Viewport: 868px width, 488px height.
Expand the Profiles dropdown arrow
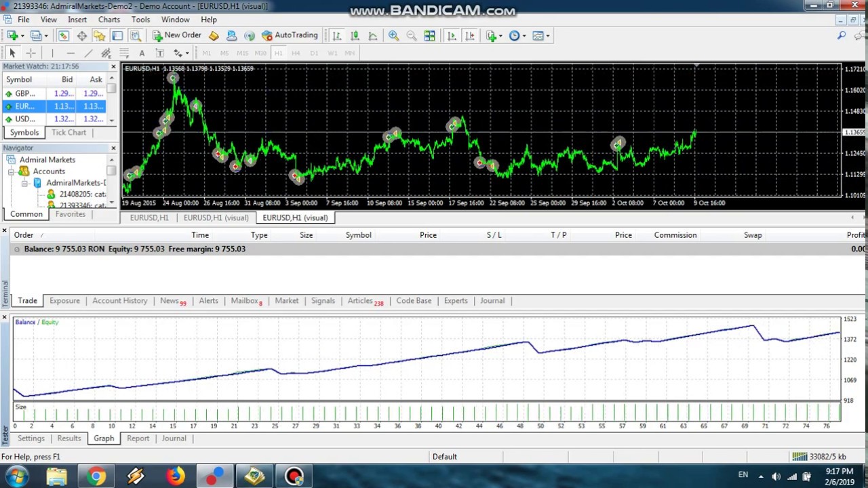click(45, 36)
